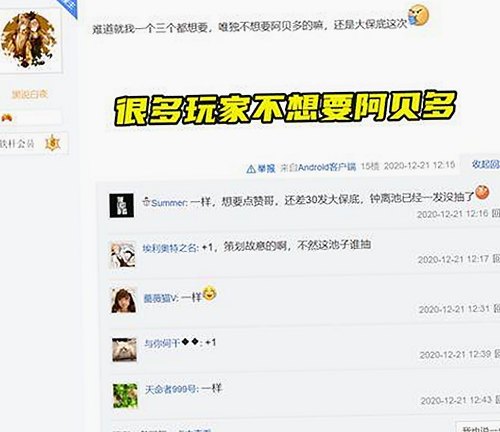The image size is (500, 432).
Task: Open Summer's black avatar thumbnail
Action: [x=122, y=206]
